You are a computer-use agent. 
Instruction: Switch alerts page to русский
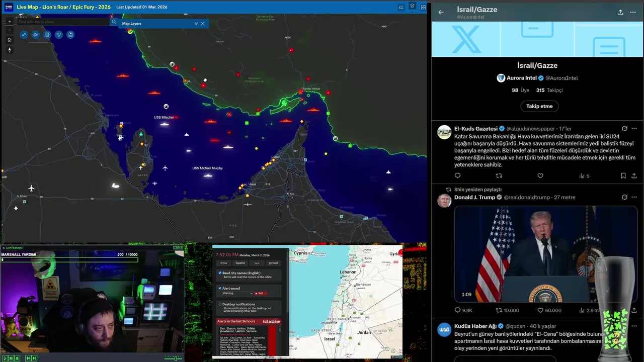point(273,263)
